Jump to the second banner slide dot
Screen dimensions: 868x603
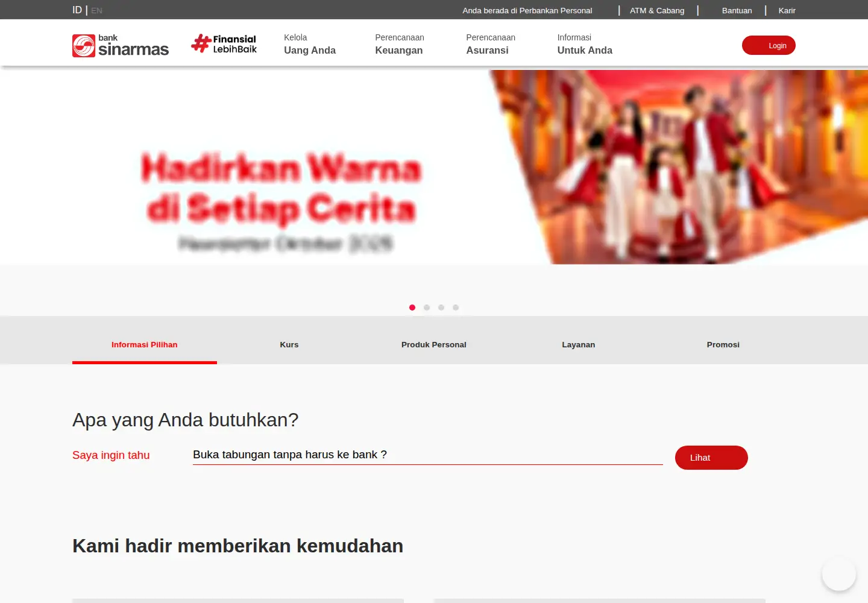427,308
